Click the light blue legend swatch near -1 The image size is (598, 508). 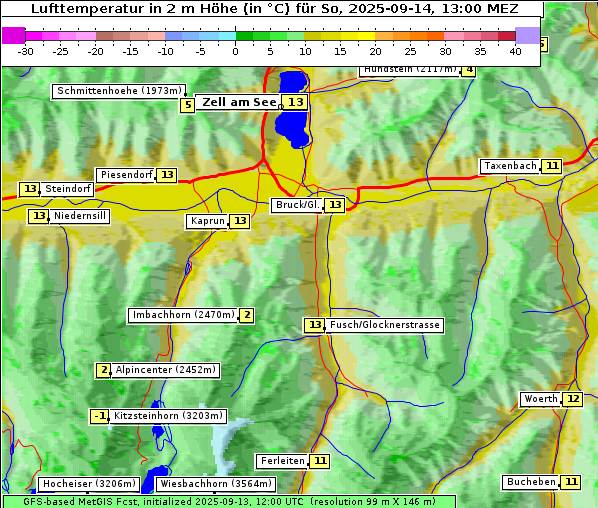click(x=227, y=36)
